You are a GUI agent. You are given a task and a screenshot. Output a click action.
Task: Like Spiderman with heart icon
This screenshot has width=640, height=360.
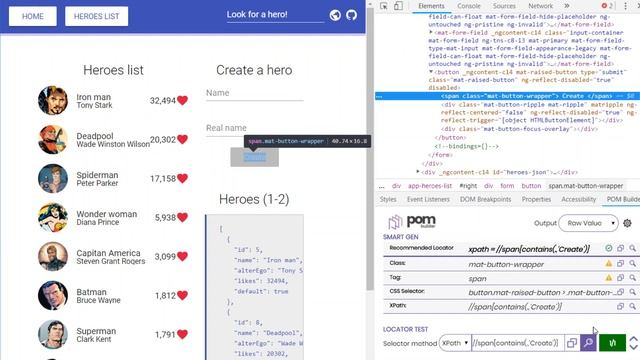(x=182, y=178)
